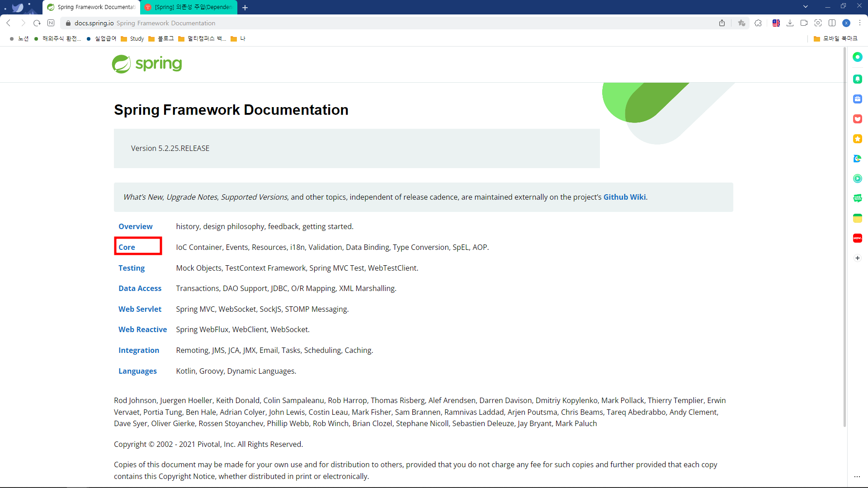The width and height of the screenshot is (868, 488).
Task: Click the Spring logo
Action: 147,64
